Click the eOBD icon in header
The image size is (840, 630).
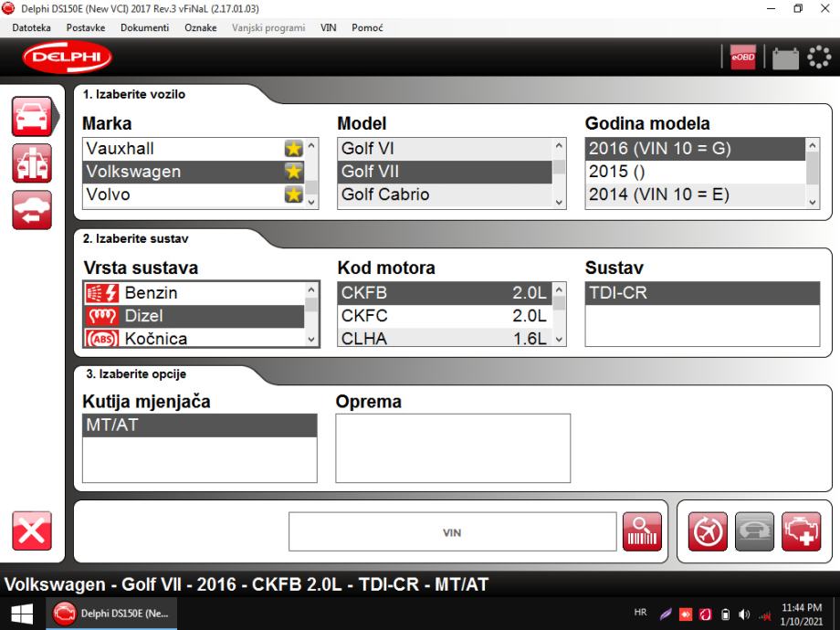point(743,57)
